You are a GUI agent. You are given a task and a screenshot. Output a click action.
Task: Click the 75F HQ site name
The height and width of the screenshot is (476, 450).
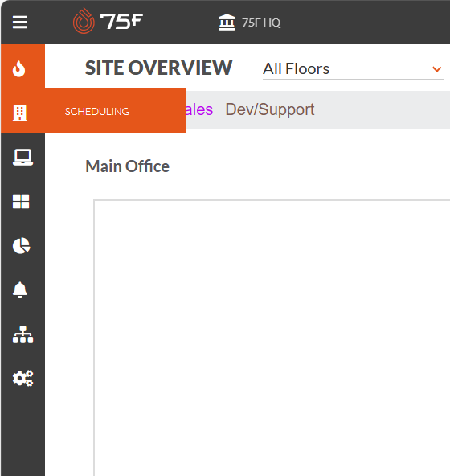[261, 23]
